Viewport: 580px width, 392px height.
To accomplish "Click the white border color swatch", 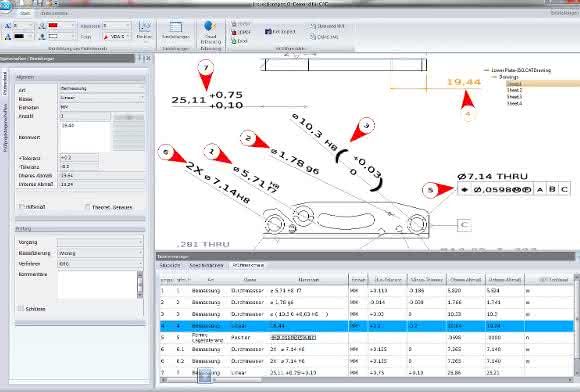I will tap(53, 36).
